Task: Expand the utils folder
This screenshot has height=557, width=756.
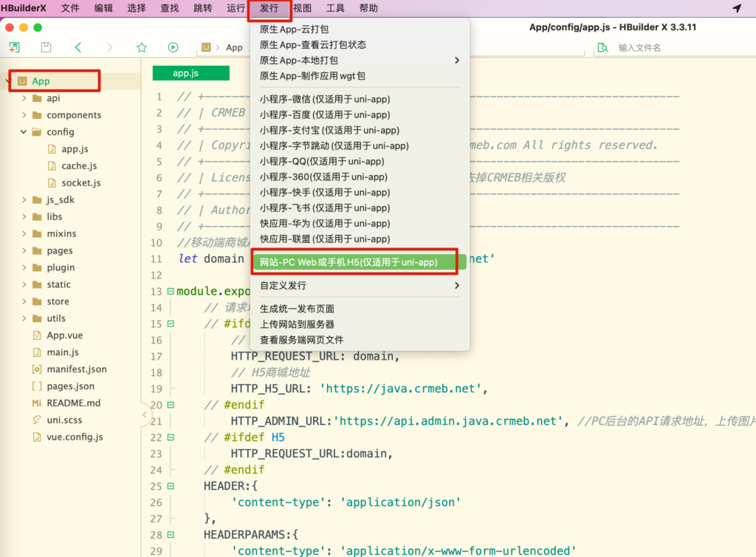Action: coord(24,318)
